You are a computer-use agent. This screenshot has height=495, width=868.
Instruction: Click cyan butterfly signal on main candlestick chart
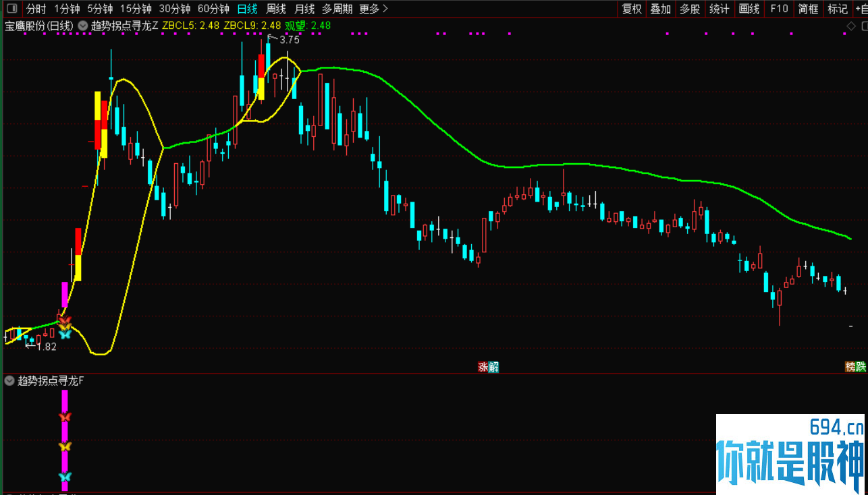tap(65, 334)
